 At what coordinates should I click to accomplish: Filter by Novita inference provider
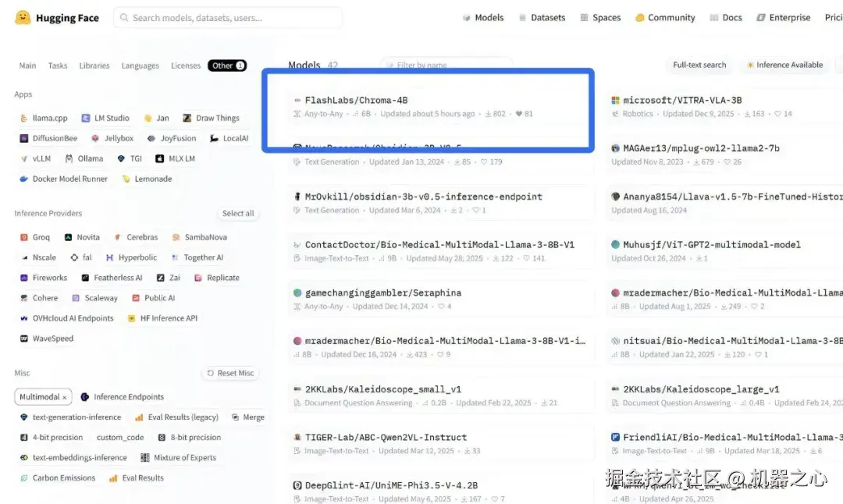[82, 237]
